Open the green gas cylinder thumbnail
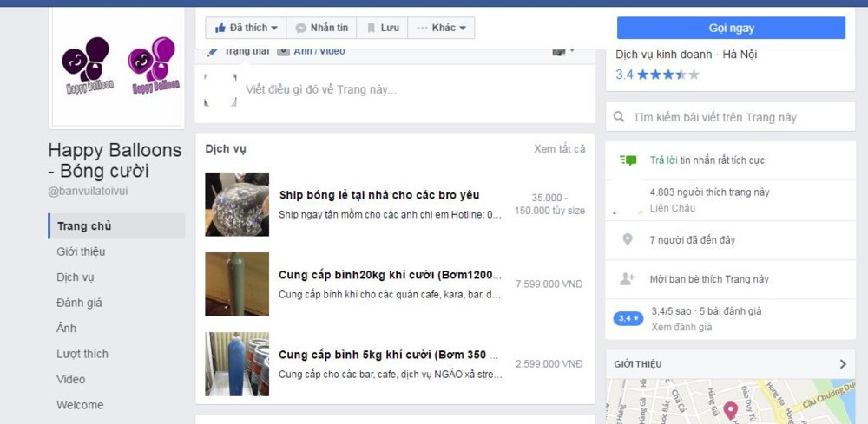The width and height of the screenshot is (868, 424). click(237, 284)
